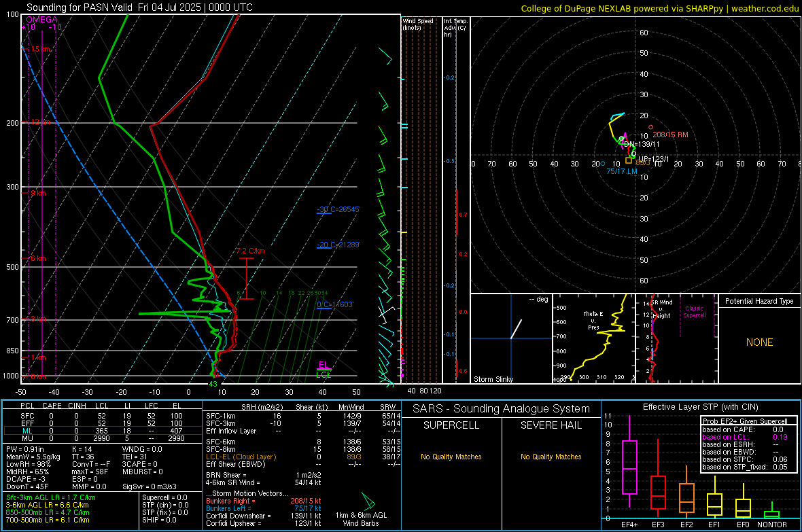Click the red '7.2 C/km' lapse rate label
Viewport: 802px width, 532px height.
(251, 251)
